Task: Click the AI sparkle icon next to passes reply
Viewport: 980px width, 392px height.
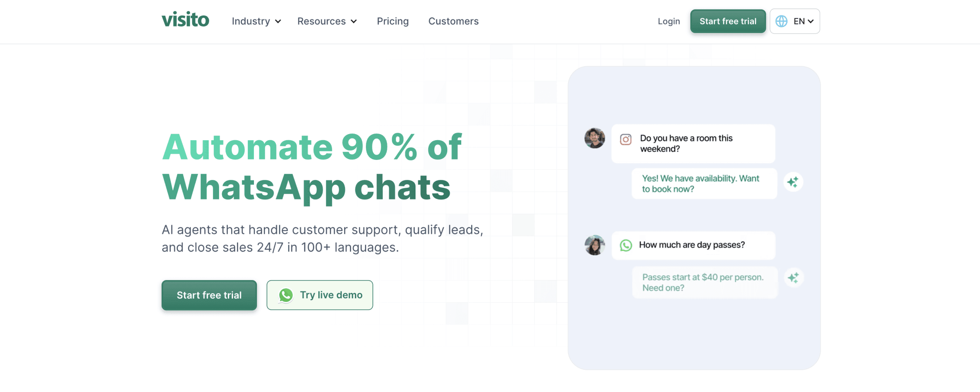Action: [x=794, y=277]
